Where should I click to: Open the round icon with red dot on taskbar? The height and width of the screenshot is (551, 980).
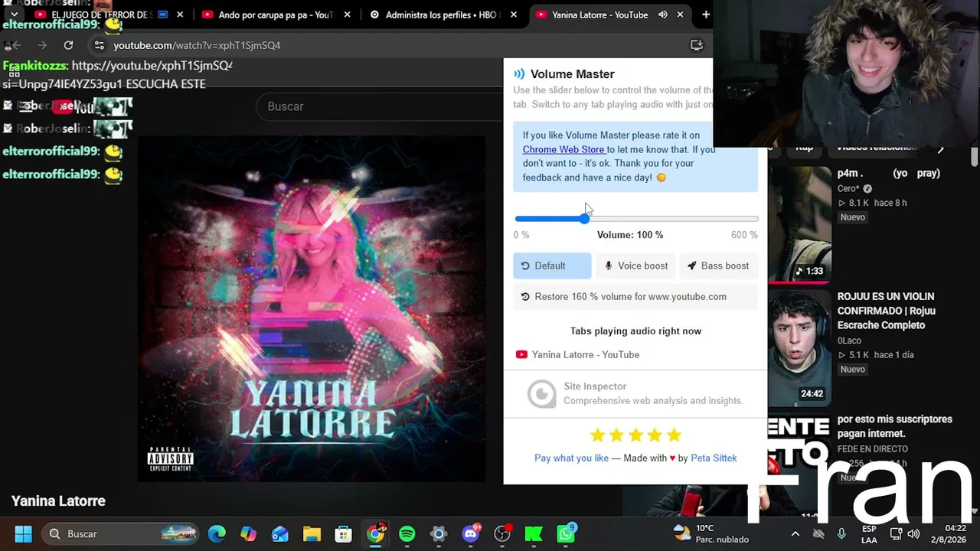501,533
